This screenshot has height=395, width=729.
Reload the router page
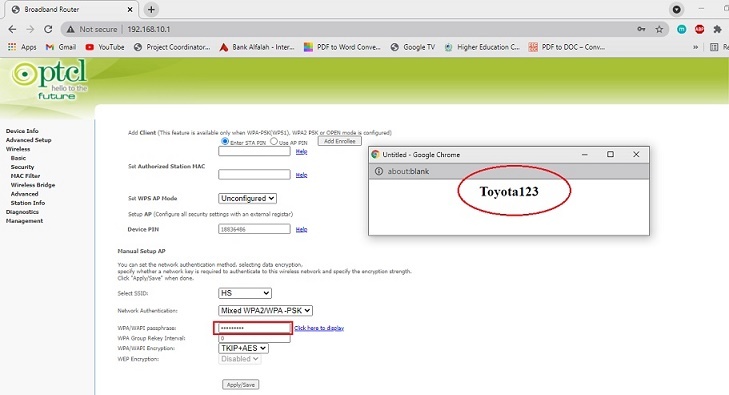click(x=48, y=29)
